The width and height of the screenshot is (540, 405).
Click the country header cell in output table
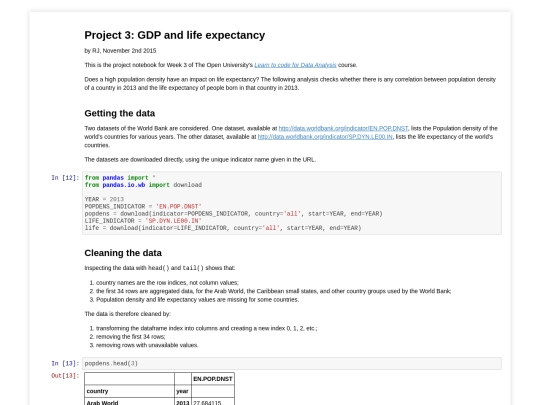(x=129, y=391)
